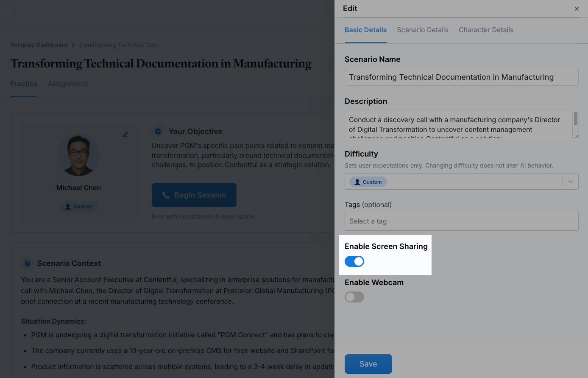Click the page title Transforming Technical Documentation in Manufacturing
The image size is (588, 378).
click(x=161, y=64)
